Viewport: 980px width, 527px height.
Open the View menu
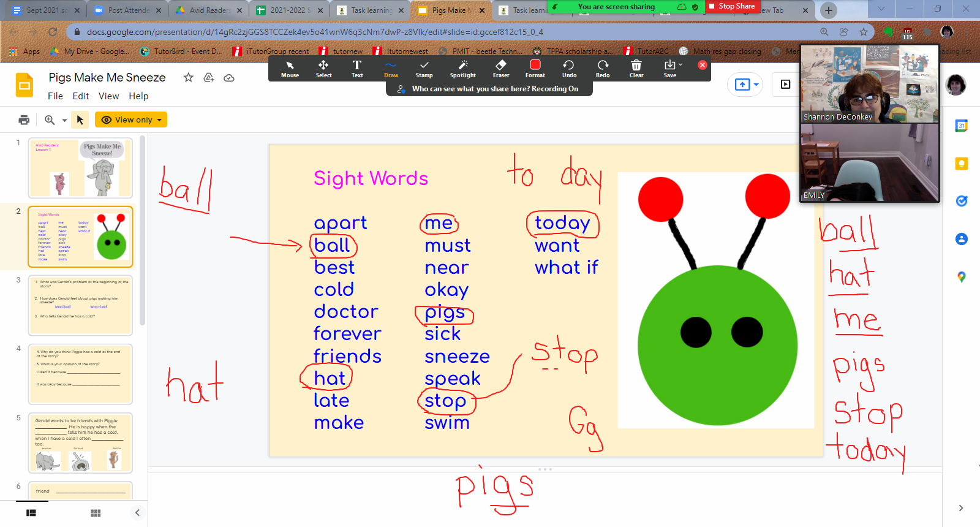(108, 96)
